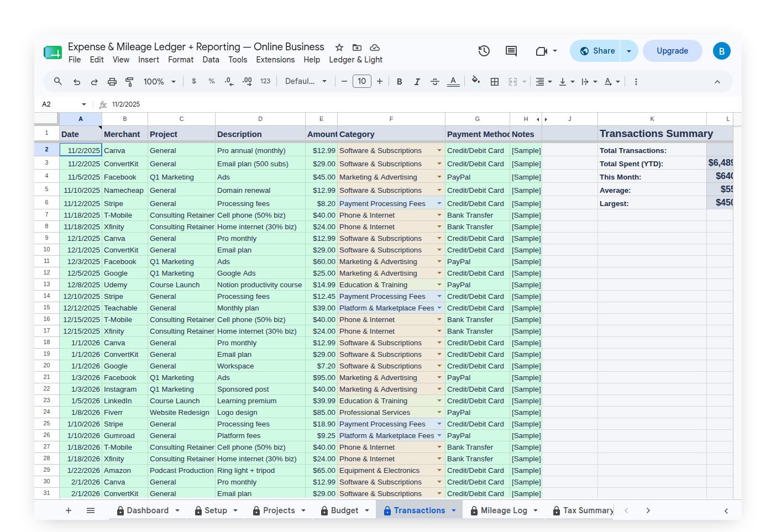Click the Redo arrow icon
This screenshot has height=532, width=776.
coord(95,82)
